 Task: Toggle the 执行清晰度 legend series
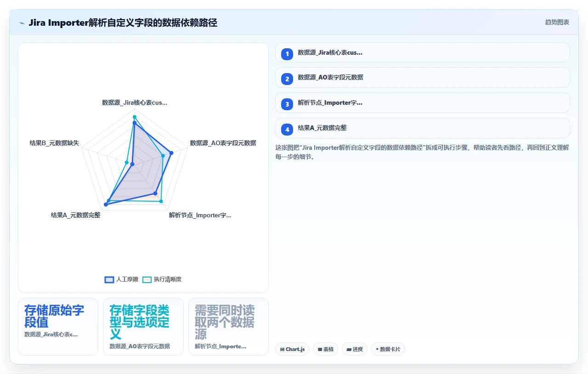(162, 279)
